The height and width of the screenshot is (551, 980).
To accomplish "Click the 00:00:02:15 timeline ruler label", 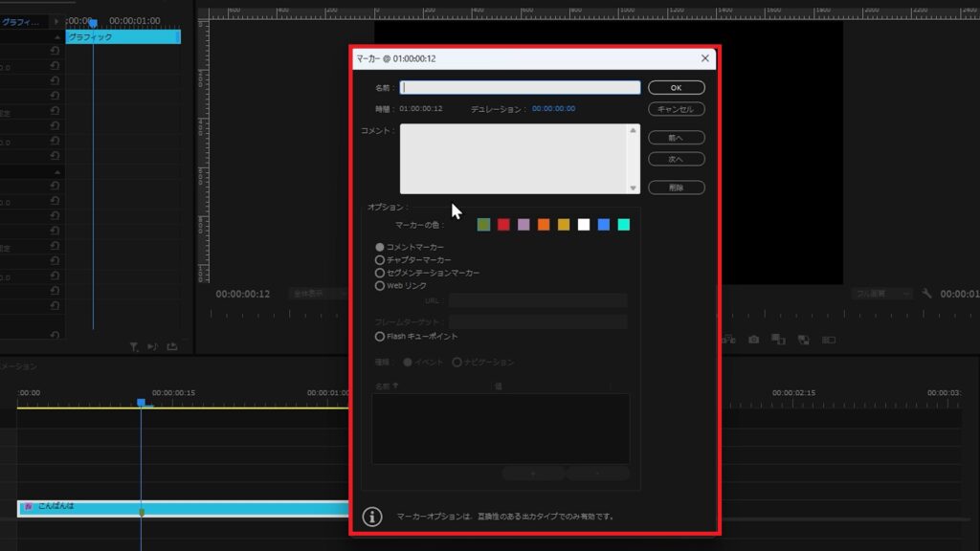I will [793, 393].
